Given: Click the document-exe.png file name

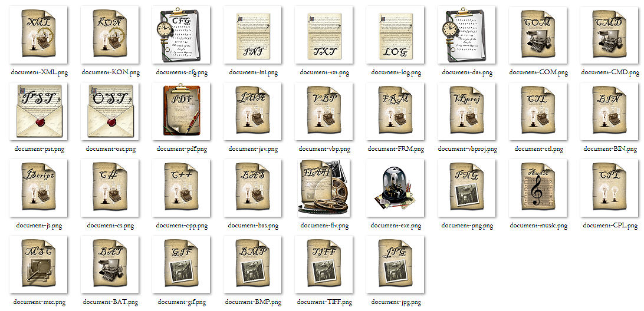Looking at the screenshot, I should tap(396, 226).
